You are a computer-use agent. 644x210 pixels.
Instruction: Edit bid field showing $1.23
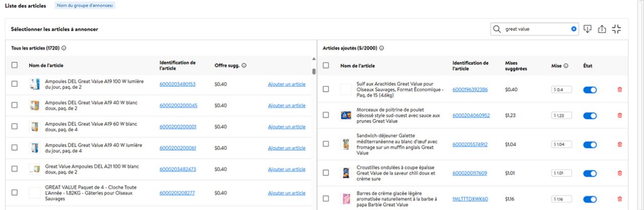[561, 115]
